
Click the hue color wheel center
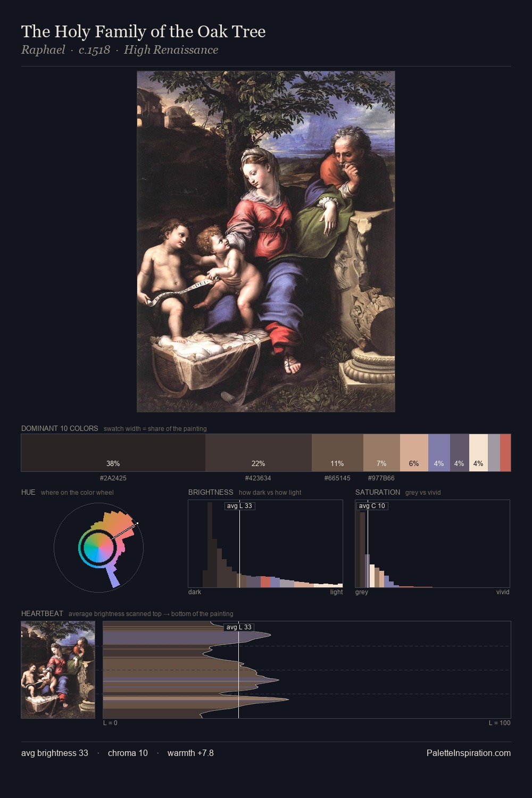tap(98, 547)
